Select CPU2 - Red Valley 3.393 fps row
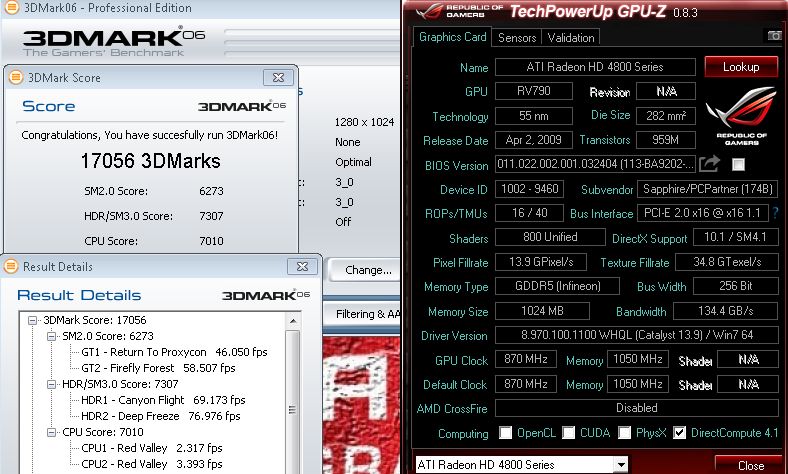This screenshot has height=474, width=788. point(152,464)
